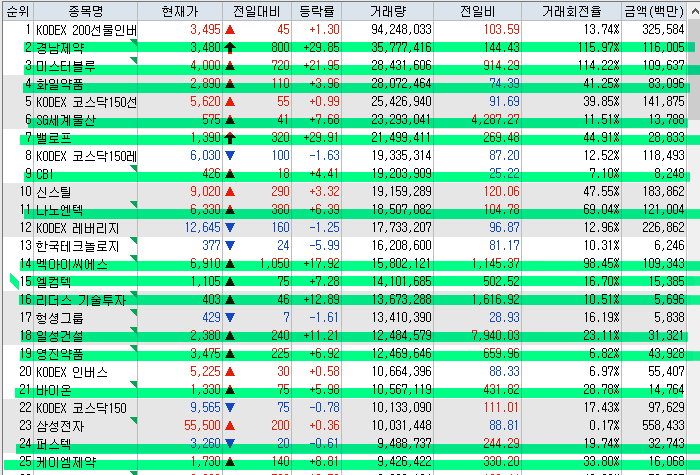Screen dimensions: 700x475
Task: Click the 0.17% turnover cell
Action: click(x=604, y=425)
